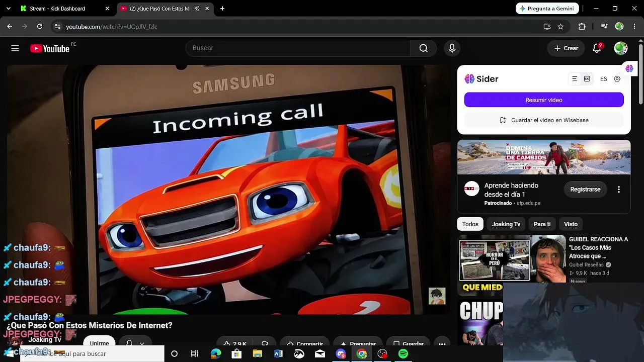Click the Resumir video button
The image size is (644, 362).
544,100
